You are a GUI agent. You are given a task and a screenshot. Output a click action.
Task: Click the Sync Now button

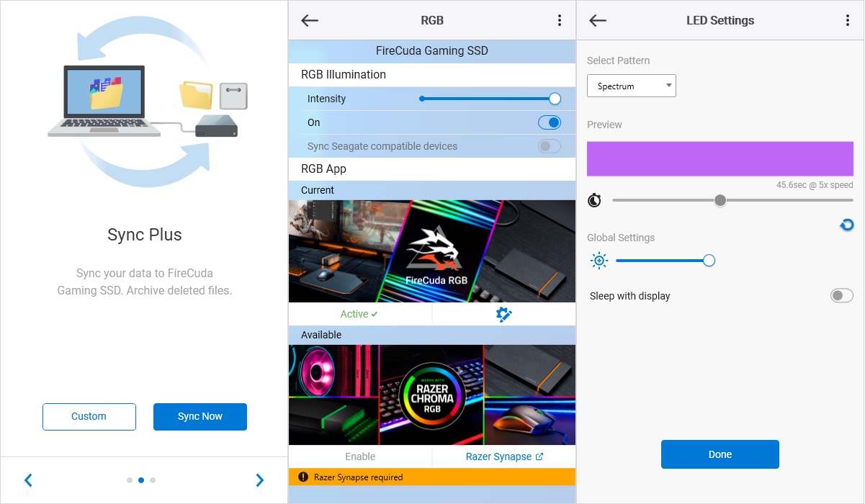[x=200, y=417]
